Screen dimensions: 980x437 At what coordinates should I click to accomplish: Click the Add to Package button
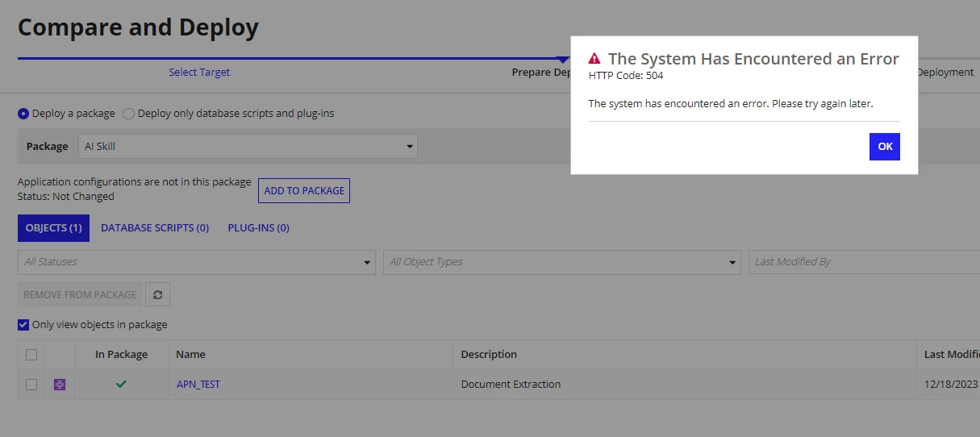pos(304,190)
